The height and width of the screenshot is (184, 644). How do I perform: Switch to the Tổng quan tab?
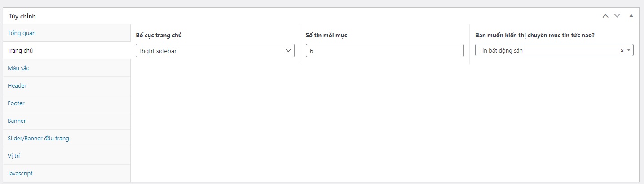click(22, 33)
